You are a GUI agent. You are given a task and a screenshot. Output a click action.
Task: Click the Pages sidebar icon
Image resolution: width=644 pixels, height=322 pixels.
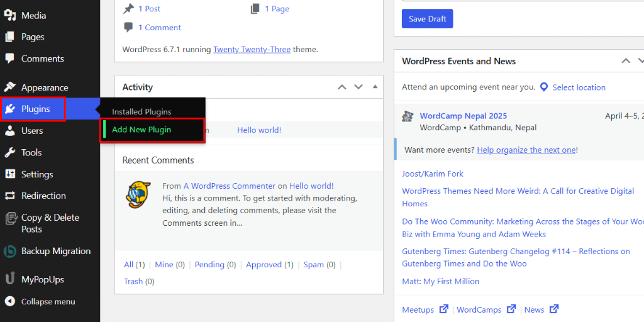pos(10,37)
